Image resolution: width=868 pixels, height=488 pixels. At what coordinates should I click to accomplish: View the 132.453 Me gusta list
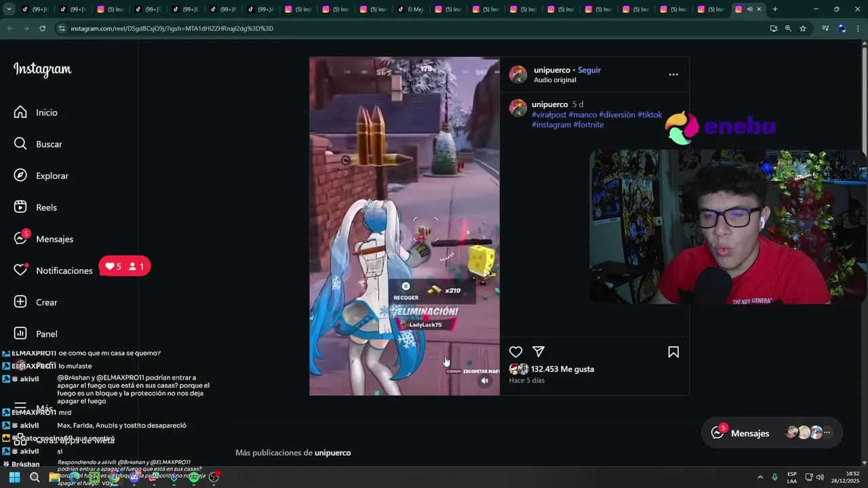[562, 369]
